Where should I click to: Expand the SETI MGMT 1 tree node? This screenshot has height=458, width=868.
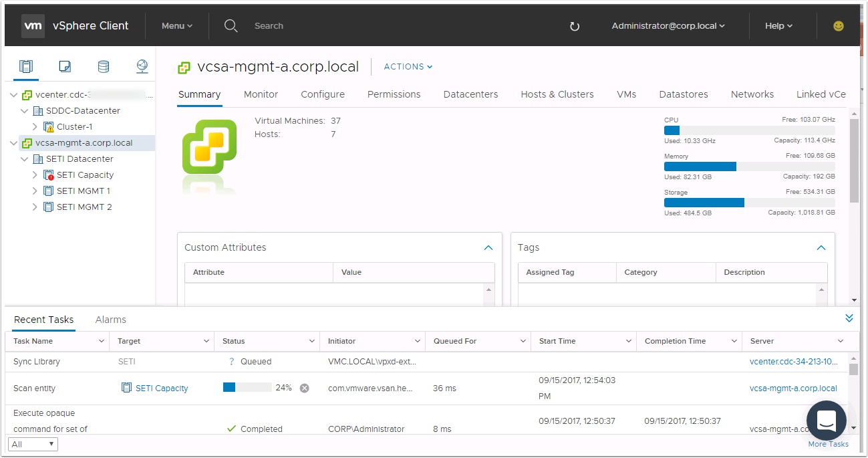tap(35, 191)
